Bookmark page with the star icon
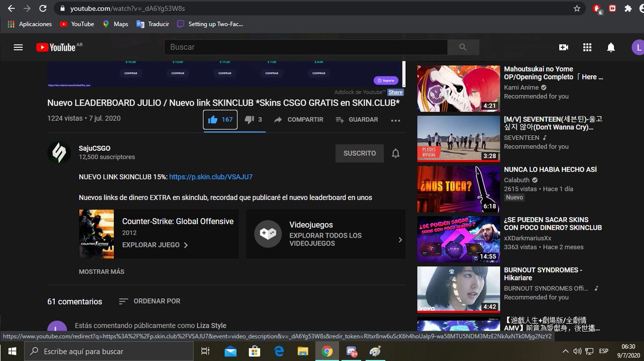Image resolution: width=644 pixels, height=361 pixels. click(577, 9)
